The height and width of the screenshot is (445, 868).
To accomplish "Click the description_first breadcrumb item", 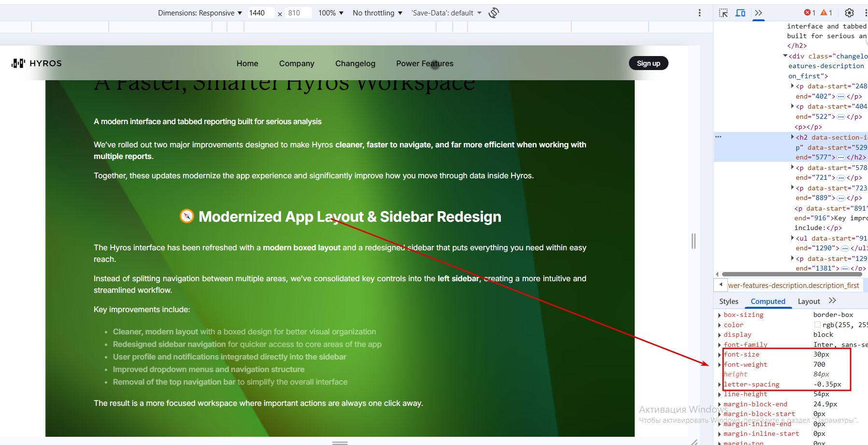I will point(794,286).
